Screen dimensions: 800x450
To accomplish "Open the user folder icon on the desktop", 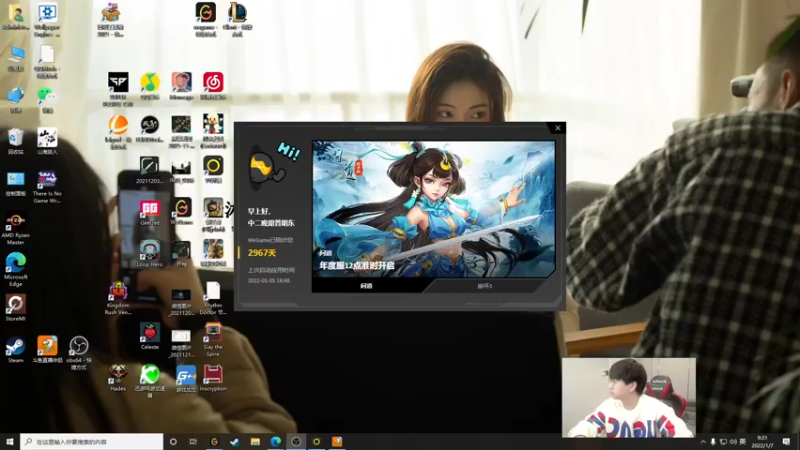I will pos(15,16).
